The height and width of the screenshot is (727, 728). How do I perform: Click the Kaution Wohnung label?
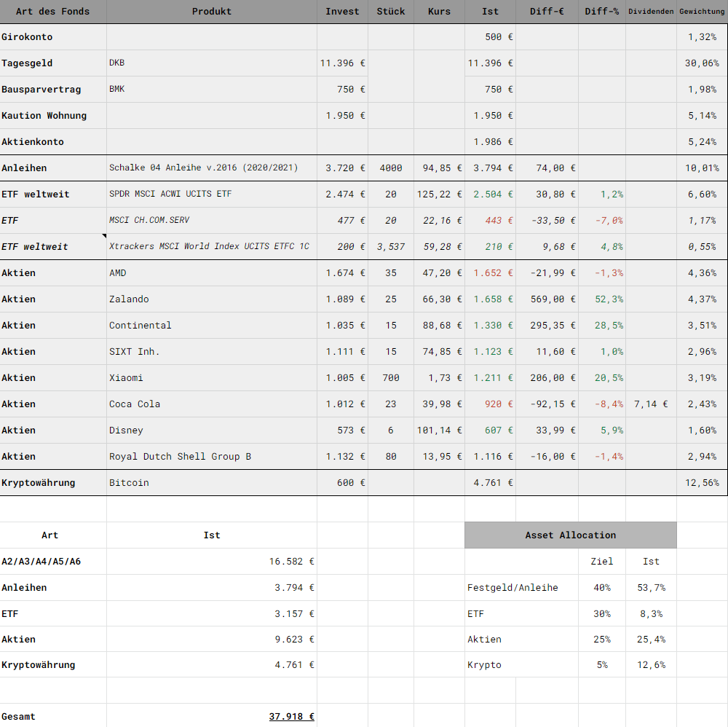pyautogui.click(x=44, y=115)
